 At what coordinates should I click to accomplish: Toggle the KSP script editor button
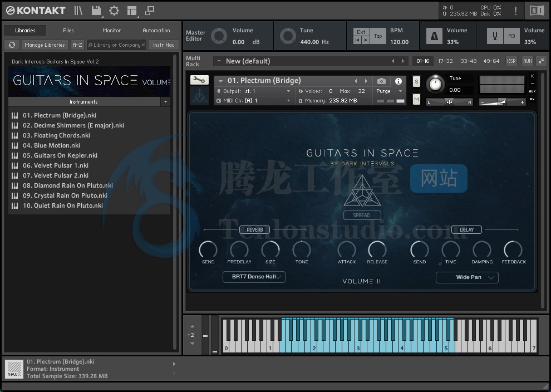click(511, 61)
